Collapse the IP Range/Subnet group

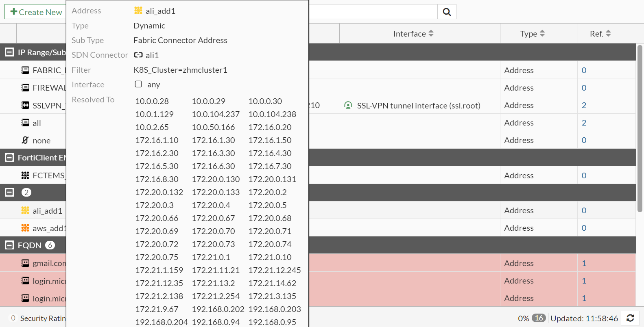pos(9,52)
